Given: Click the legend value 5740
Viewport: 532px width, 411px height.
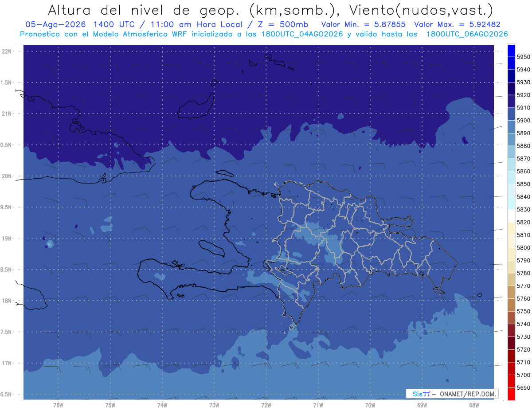Looking at the screenshot, I should [x=523, y=324].
